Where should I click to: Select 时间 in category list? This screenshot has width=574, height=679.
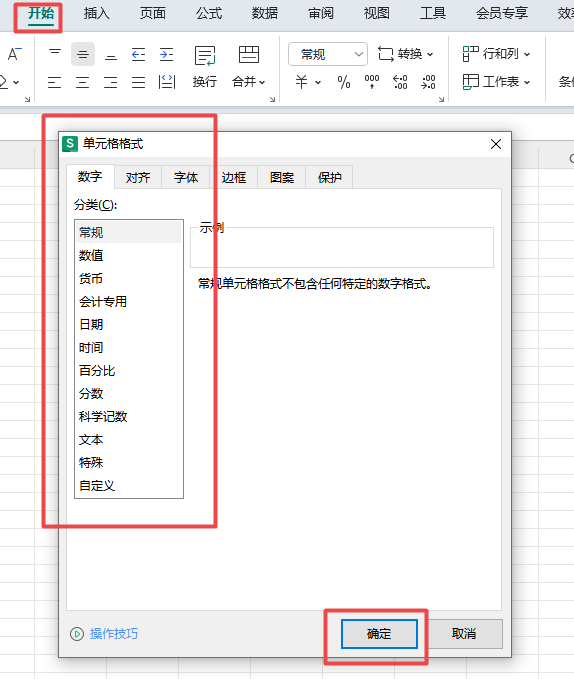[129, 347]
